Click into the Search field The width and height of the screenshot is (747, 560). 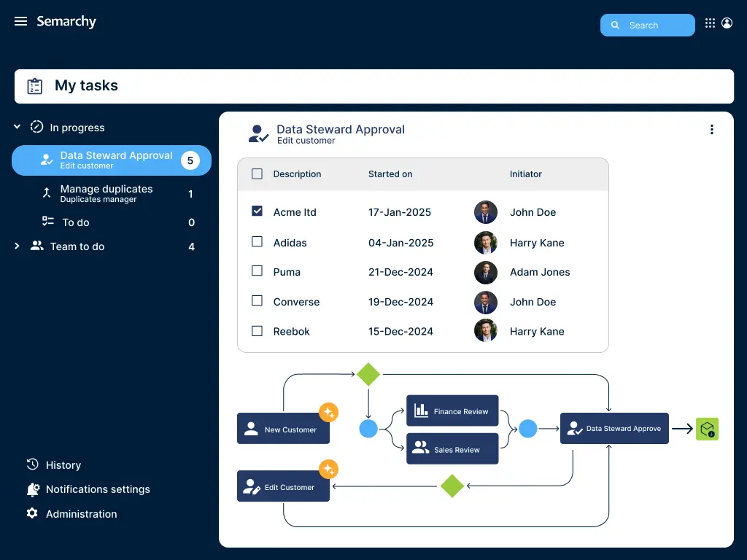point(648,26)
